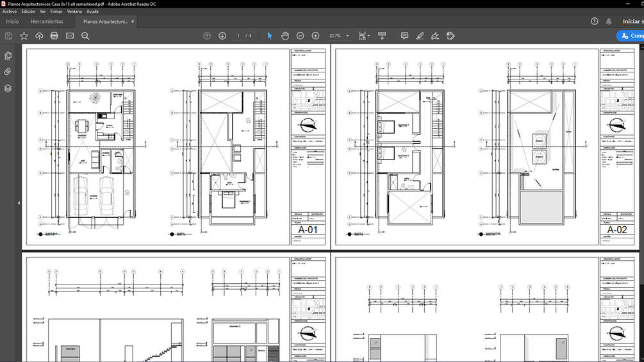Click the A-01 sheet label
This screenshot has width=644, height=362.
(x=308, y=230)
